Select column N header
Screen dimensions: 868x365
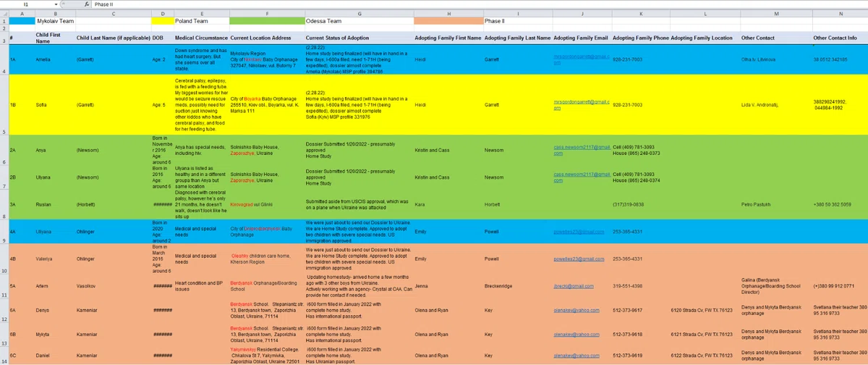tap(840, 13)
